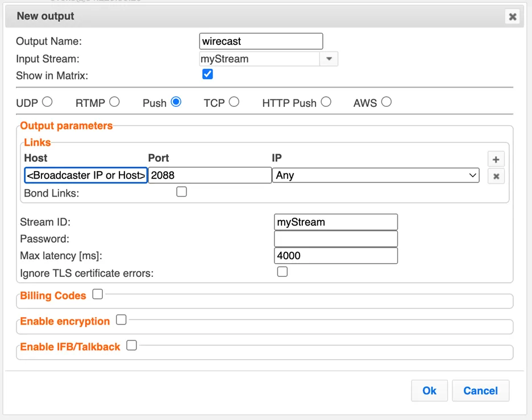Switch to HTTP Push option

[326, 102]
